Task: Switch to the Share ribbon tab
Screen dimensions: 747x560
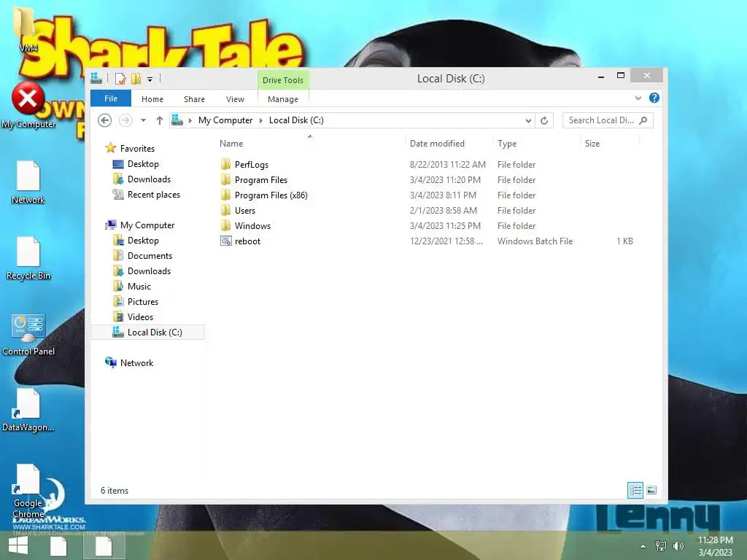Action: click(194, 99)
